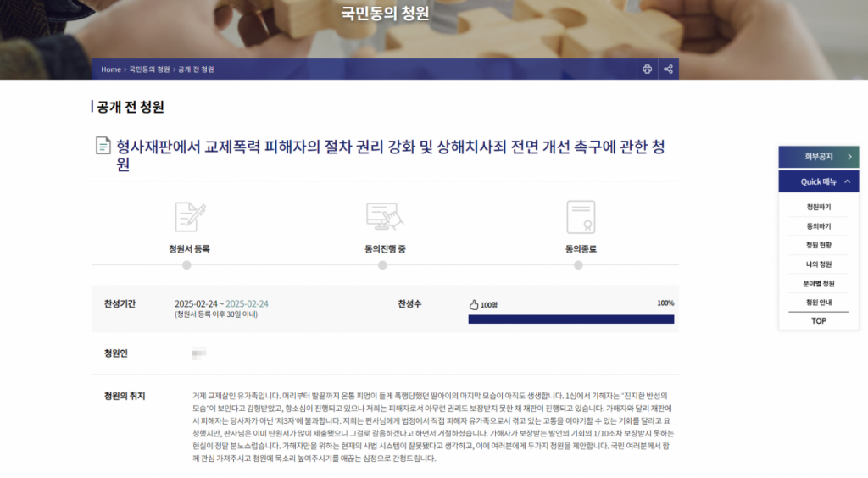Click the 찬성수 progress bar
Viewport: 868px width, 478px height.
point(570,320)
